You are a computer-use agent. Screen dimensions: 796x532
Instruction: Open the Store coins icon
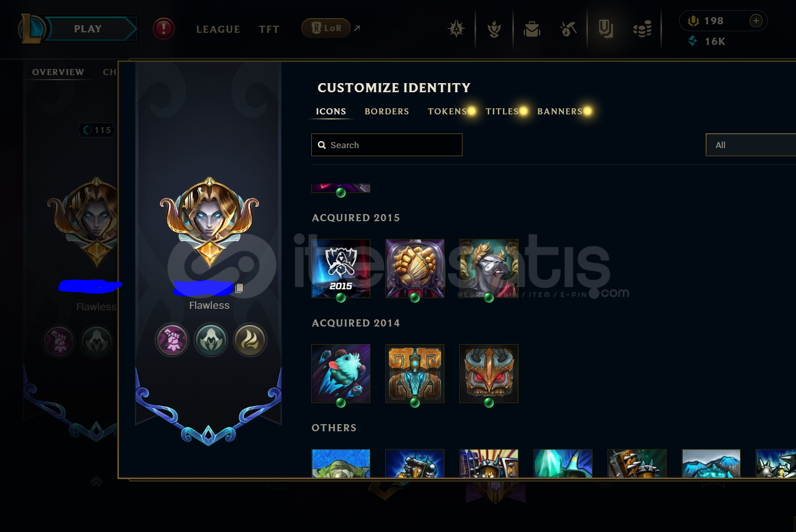coord(642,29)
